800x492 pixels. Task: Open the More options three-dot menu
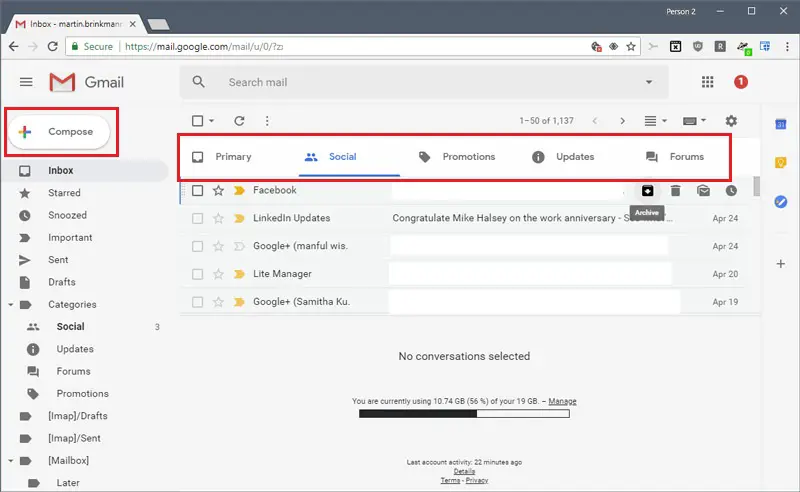click(x=267, y=121)
